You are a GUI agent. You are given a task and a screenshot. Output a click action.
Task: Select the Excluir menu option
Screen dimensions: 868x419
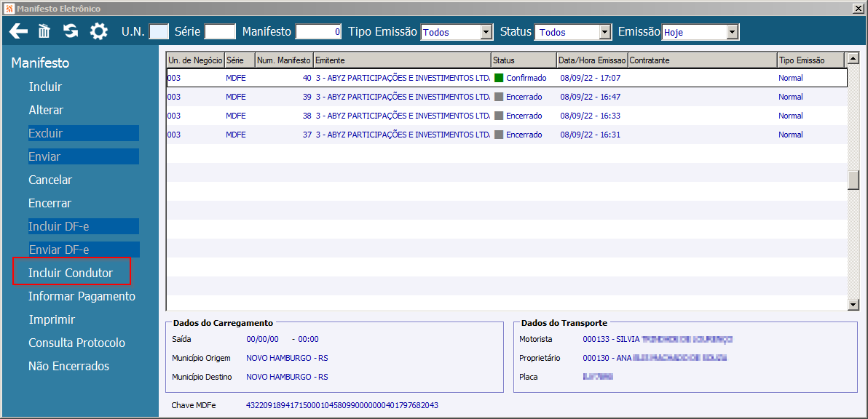pyautogui.click(x=84, y=133)
